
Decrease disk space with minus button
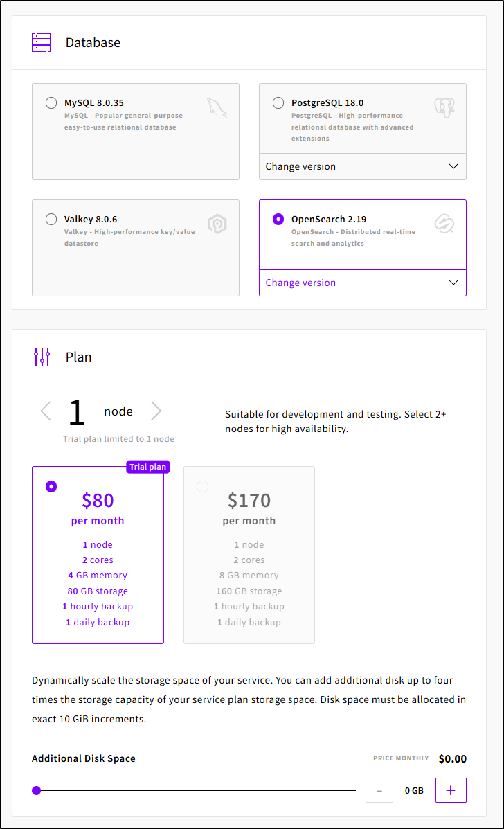379,790
